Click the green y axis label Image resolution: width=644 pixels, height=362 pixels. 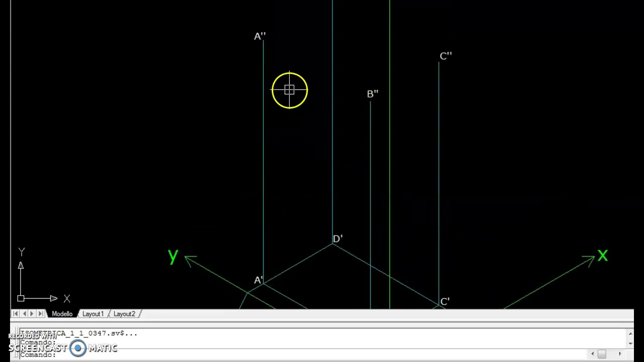(173, 256)
